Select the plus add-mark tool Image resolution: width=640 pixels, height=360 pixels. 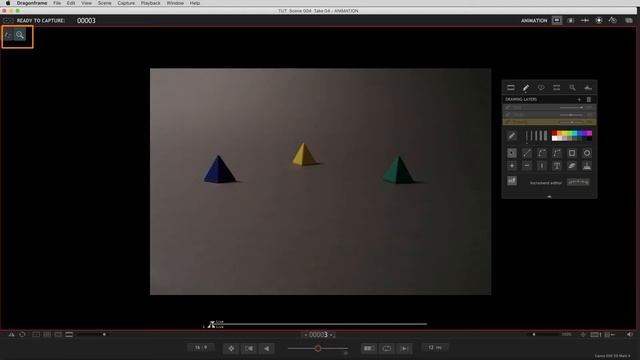511,166
